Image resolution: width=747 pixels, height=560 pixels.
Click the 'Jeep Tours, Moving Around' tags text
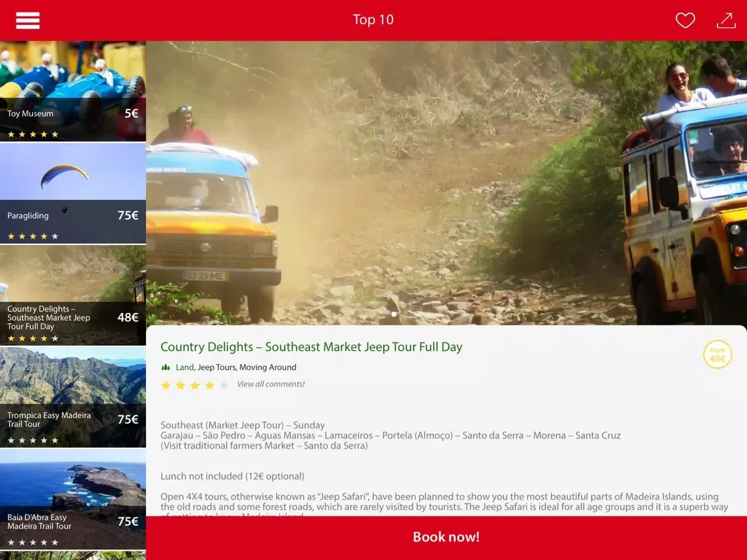click(247, 367)
